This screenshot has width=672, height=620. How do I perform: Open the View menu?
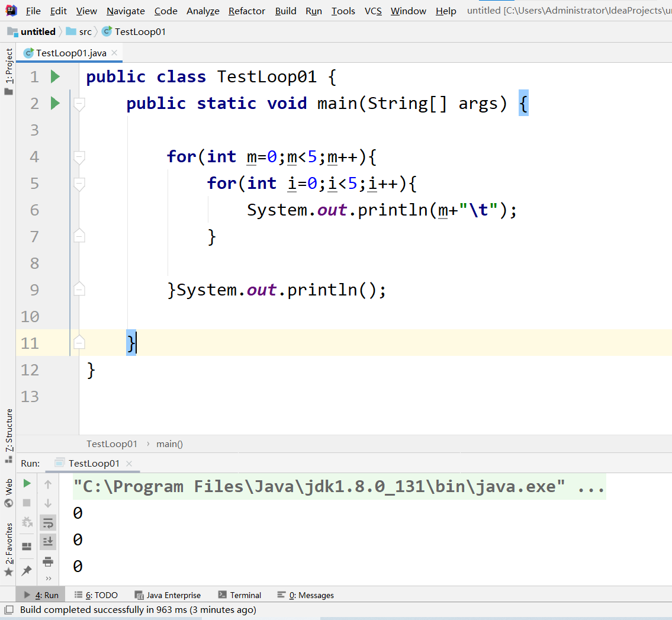point(86,11)
